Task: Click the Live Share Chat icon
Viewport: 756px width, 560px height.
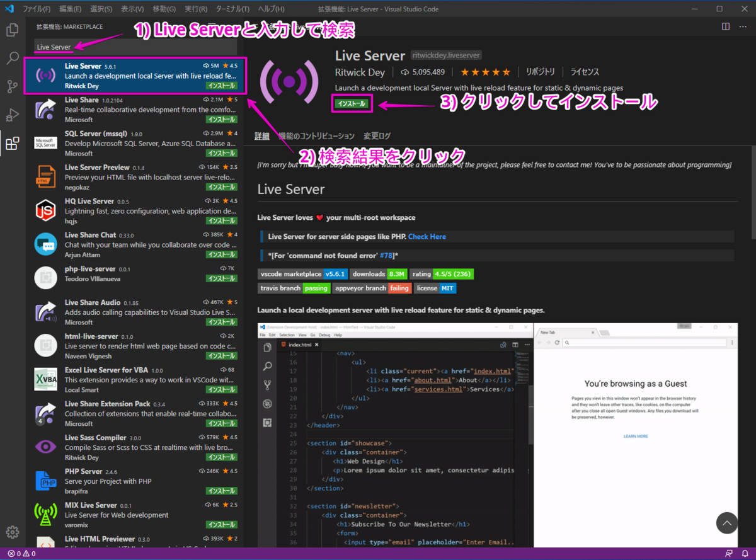Action: tap(45, 244)
